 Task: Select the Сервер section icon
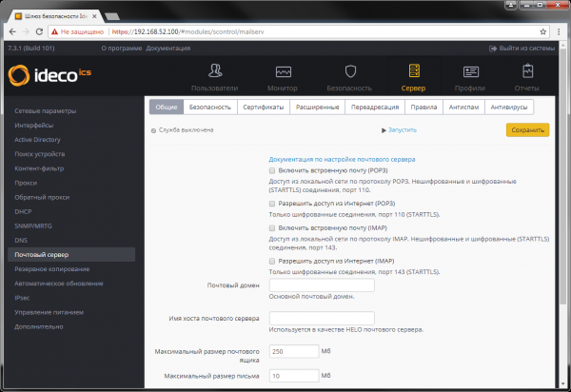412,72
